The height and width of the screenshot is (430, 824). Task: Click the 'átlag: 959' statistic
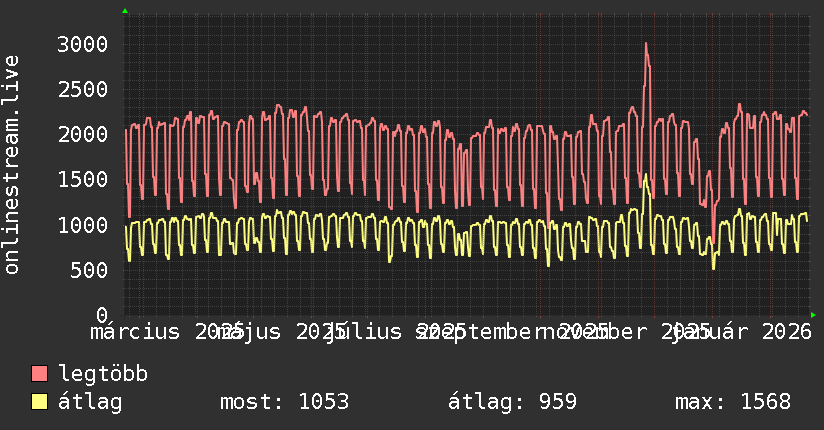pyautogui.click(x=512, y=402)
